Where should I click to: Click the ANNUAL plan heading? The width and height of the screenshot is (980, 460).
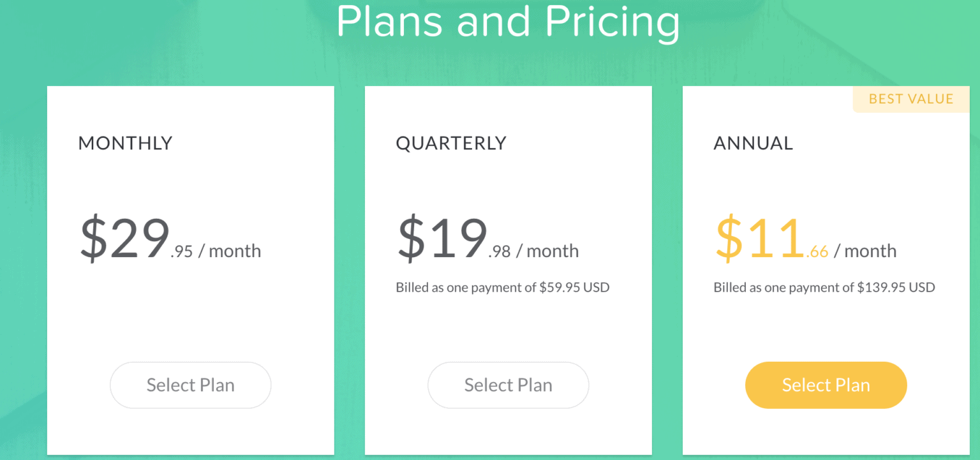click(x=754, y=143)
